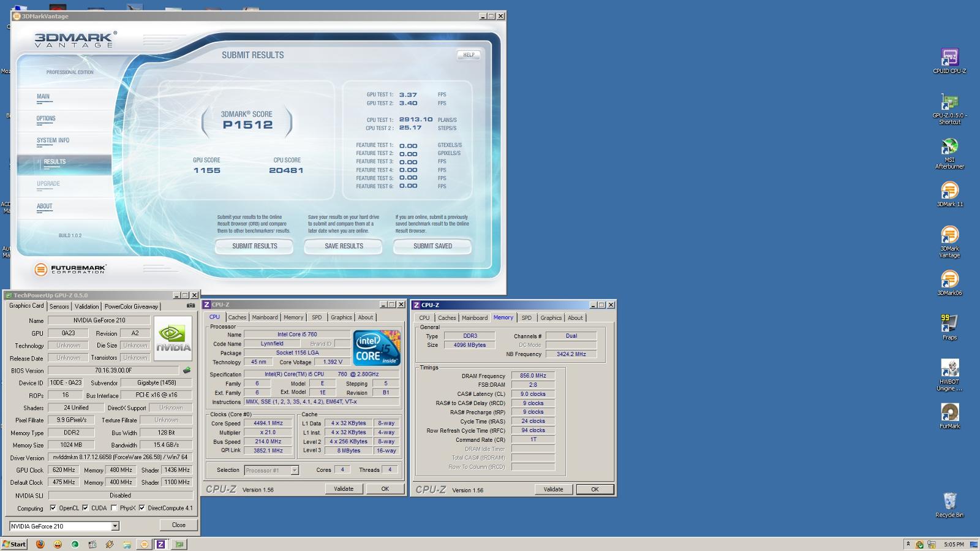Open the NVIDIA GeForce 210 card dropdown
980x551 pixels.
115,526
